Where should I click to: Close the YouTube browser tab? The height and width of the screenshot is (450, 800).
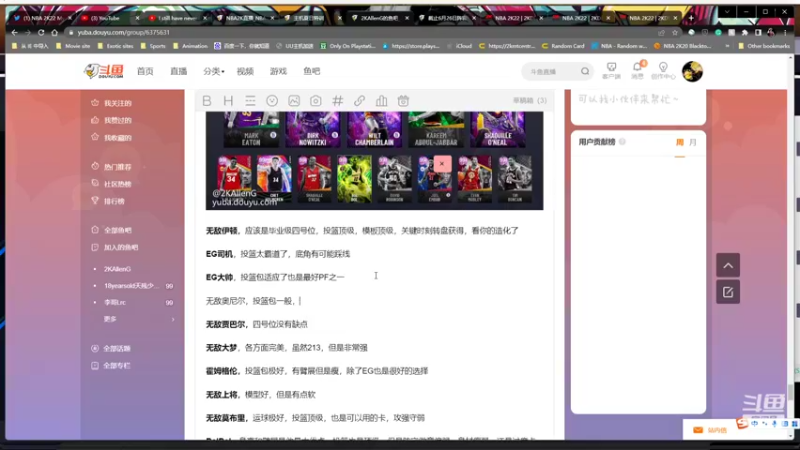click(x=137, y=18)
